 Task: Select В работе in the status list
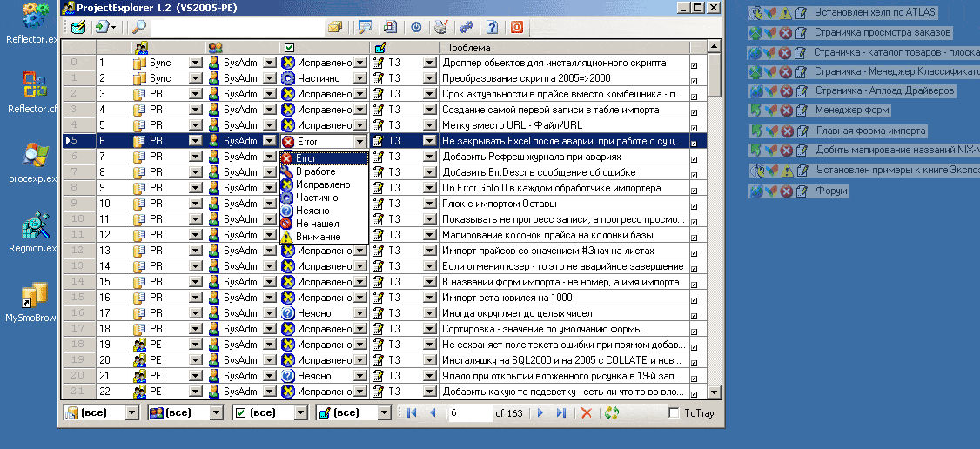[x=324, y=171]
